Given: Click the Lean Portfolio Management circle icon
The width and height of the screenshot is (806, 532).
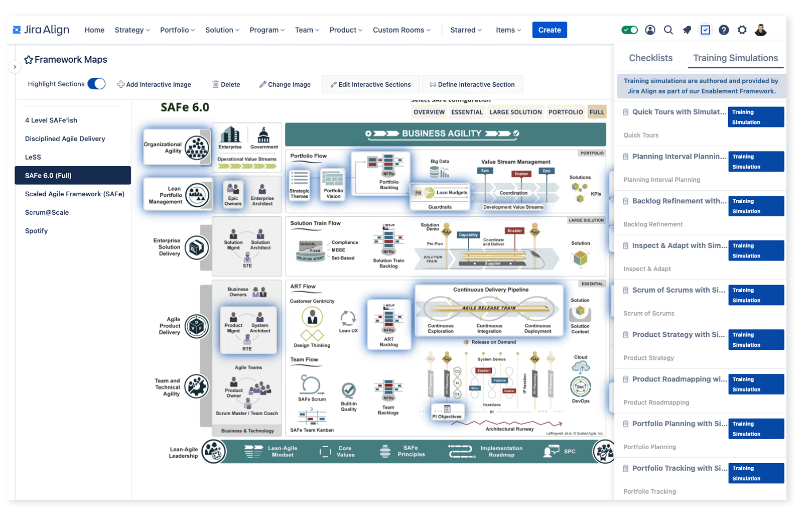Looking at the screenshot, I should [197, 195].
